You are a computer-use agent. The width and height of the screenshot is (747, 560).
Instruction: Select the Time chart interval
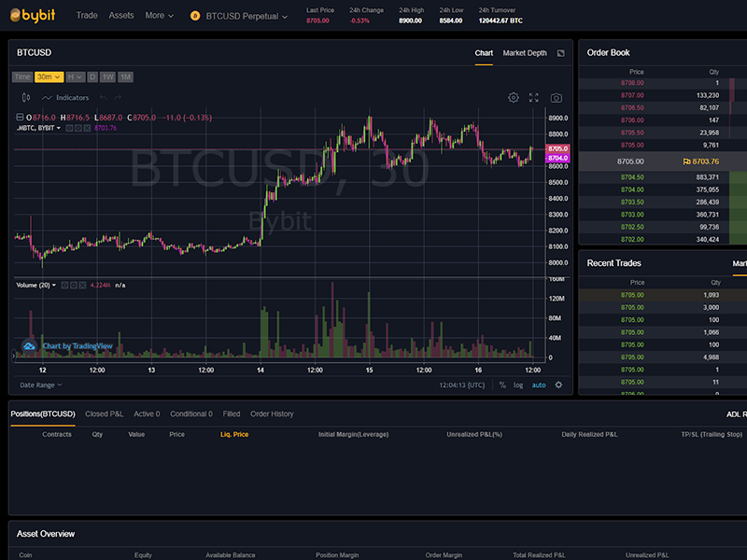click(21, 77)
